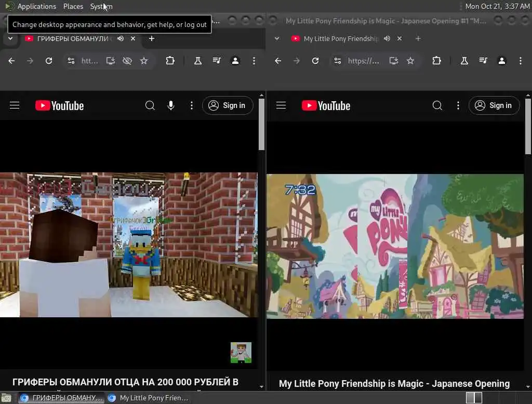The image size is (532, 404).
Task: Bookmark the page in right browser window
Action: click(x=410, y=61)
